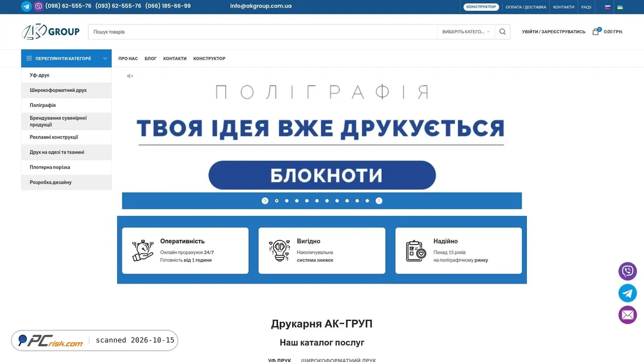644x362 pixels.
Task: Open Viber link in top bar
Action: pos(39,6)
